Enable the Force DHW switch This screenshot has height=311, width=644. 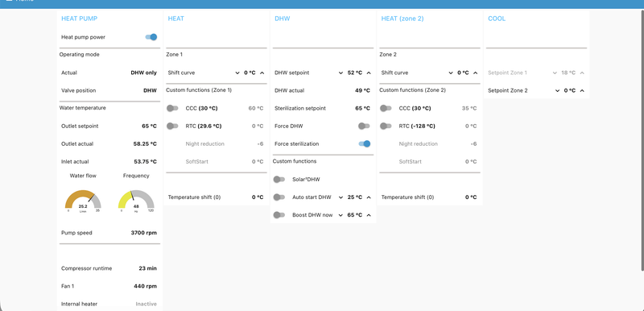[364, 126]
